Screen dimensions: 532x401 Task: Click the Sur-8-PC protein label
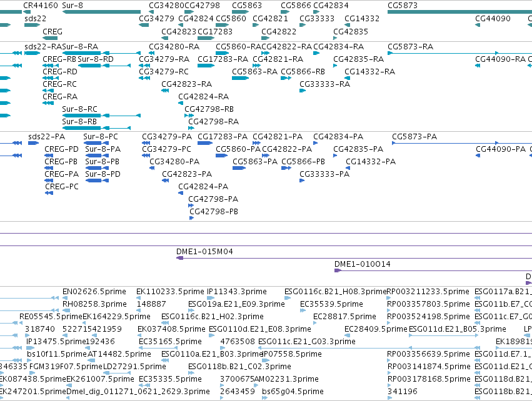[x=101, y=137]
